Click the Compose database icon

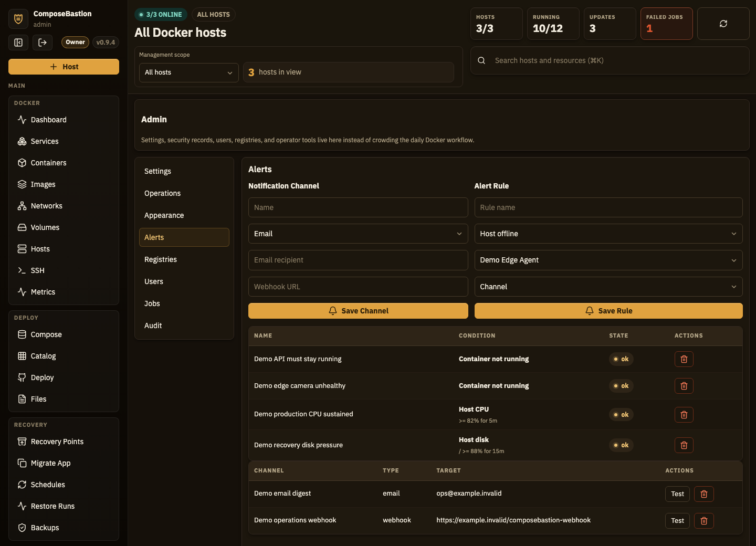pyautogui.click(x=22, y=334)
